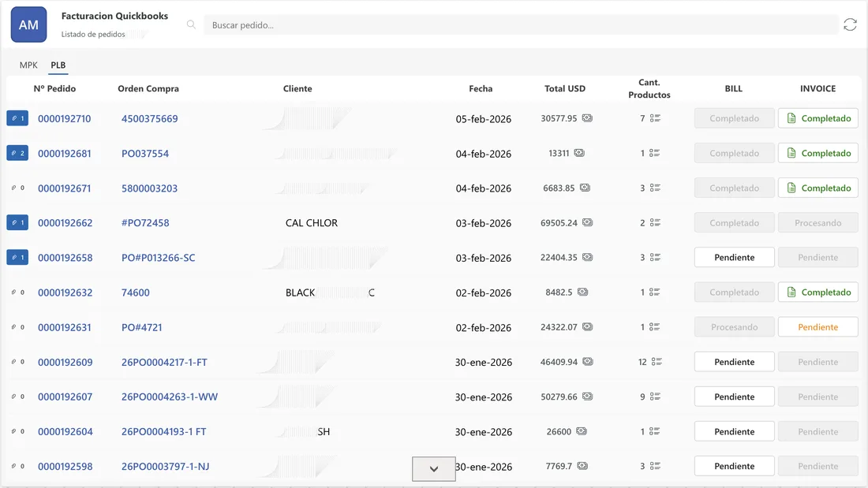Open product list icon for order 0000192609
Viewport: 868px width, 488px height.
(x=656, y=361)
